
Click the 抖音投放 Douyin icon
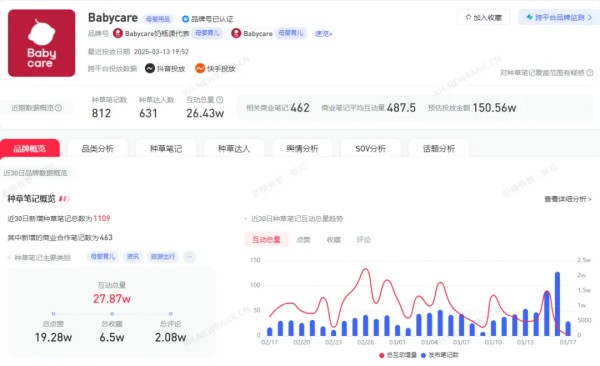[150, 69]
